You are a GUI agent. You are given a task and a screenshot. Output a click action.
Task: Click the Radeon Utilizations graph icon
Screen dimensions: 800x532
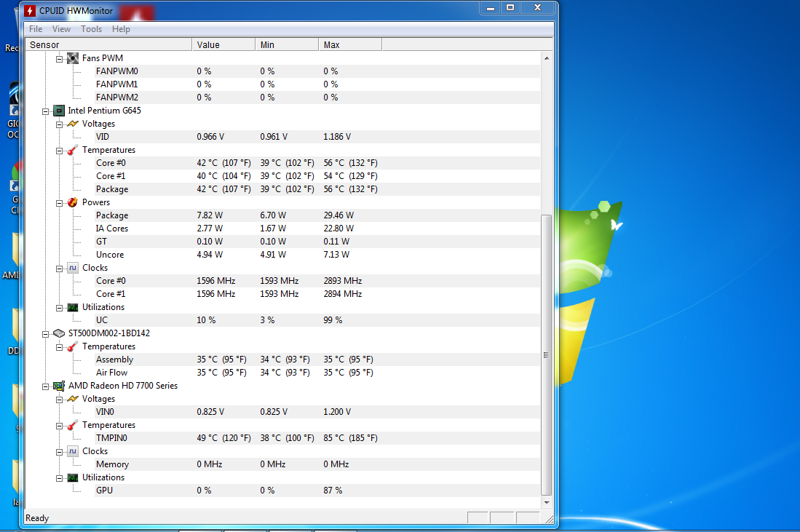coord(73,477)
